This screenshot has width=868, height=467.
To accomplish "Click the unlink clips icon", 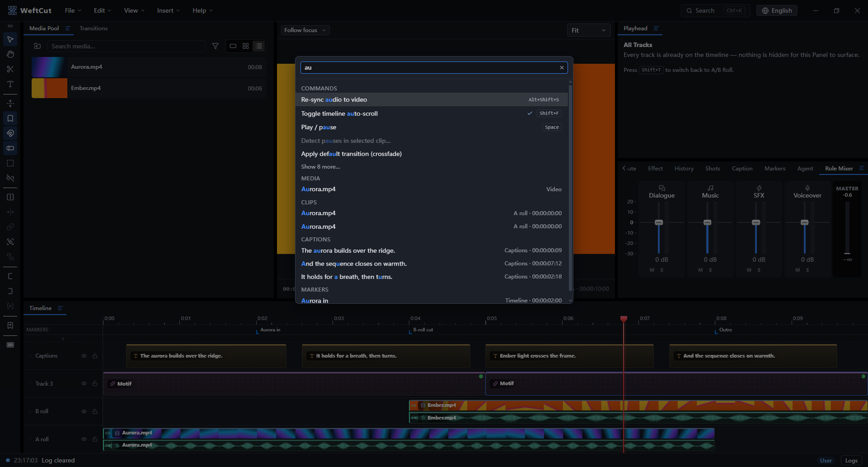I will [x=10, y=178].
